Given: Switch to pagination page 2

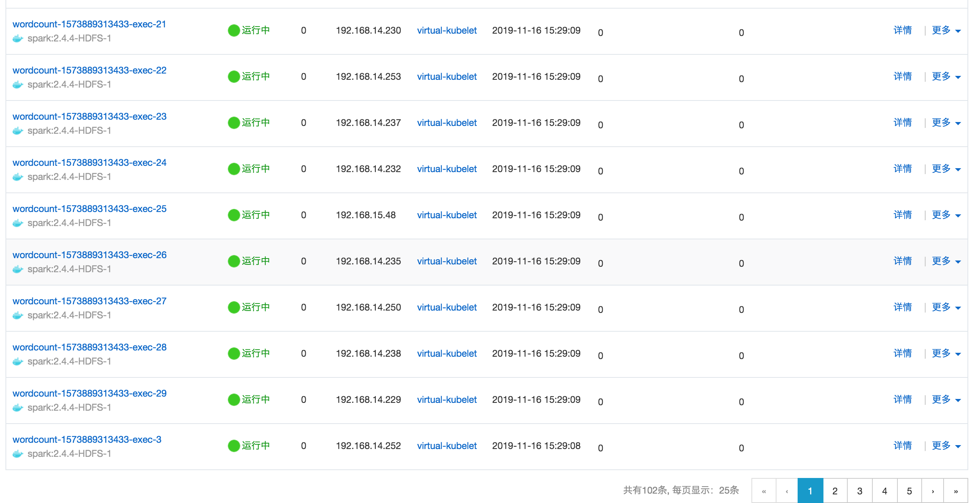Looking at the screenshot, I should click(835, 491).
